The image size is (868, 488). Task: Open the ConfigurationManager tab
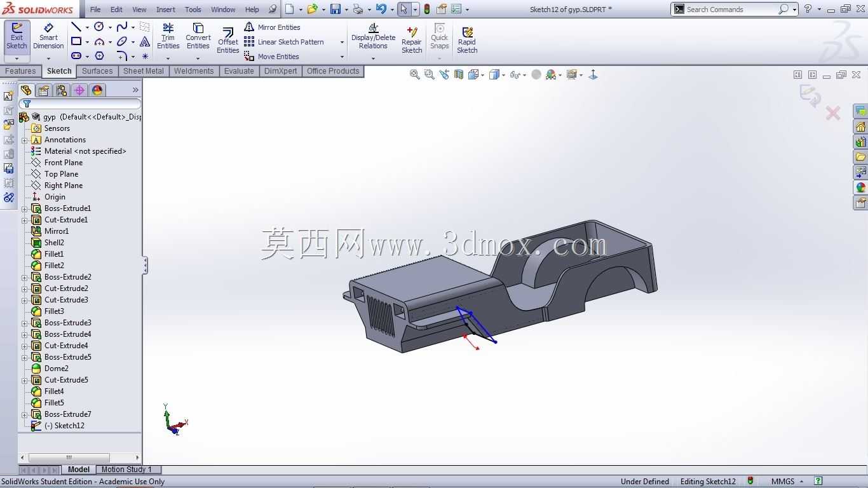[62, 90]
